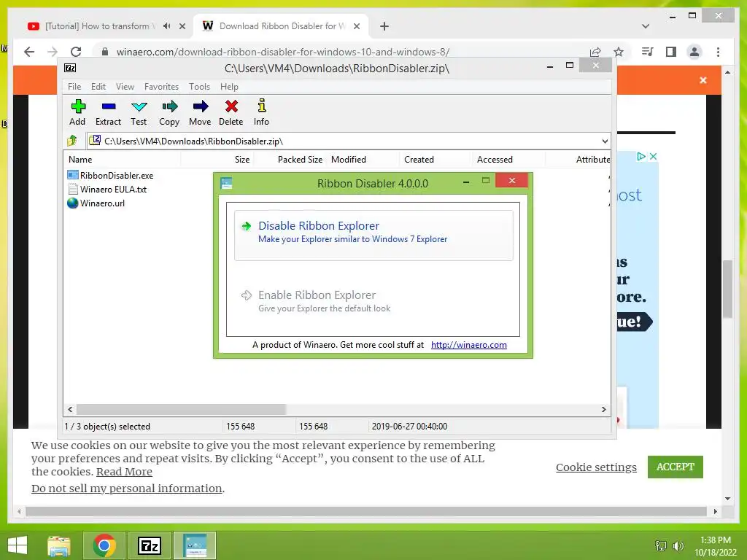This screenshot has width=747, height=560.
Task: Switch to Chrome on the taskbar
Action: pos(104,545)
